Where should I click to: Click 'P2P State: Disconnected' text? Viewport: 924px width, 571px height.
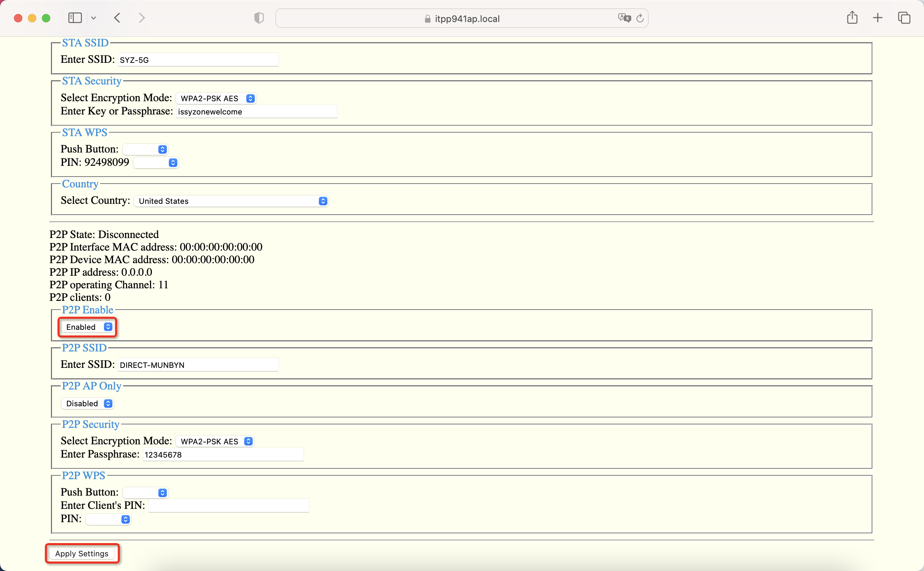(x=104, y=235)
